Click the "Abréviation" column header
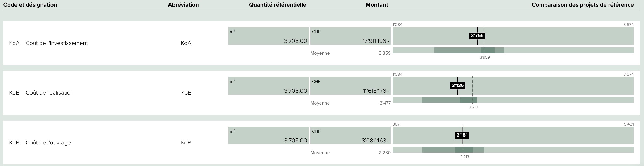 [183, 5]
